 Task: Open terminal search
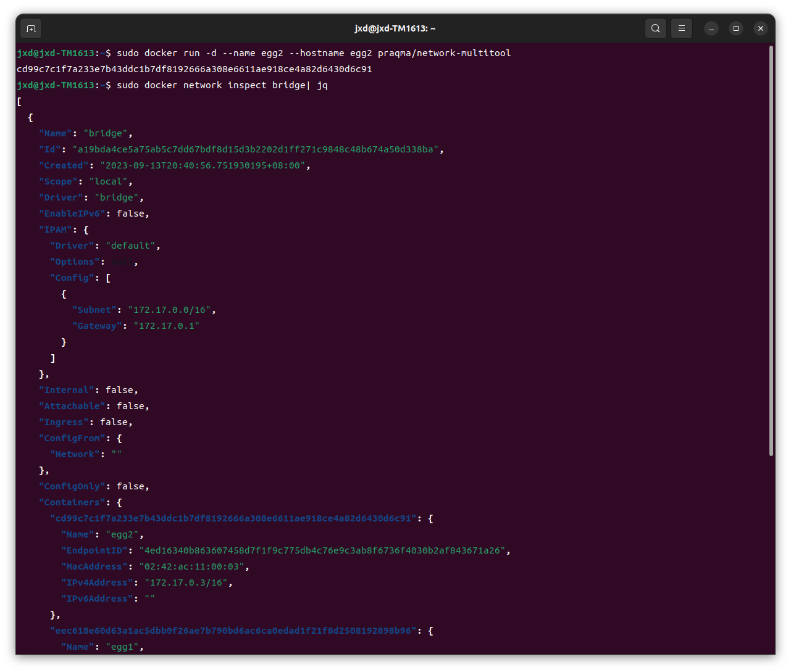coord(655,28)
